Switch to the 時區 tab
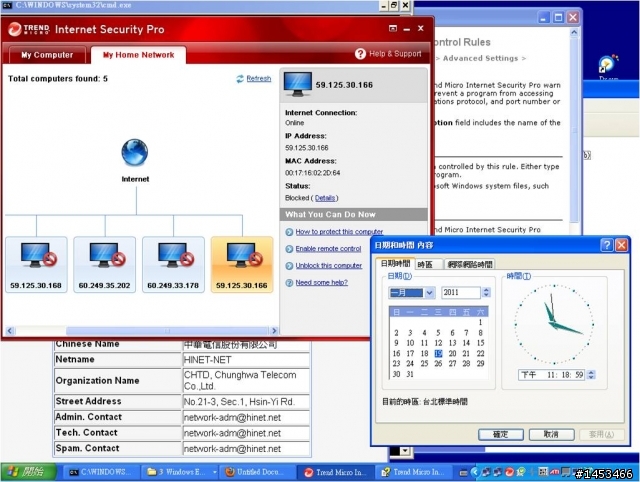This screenshot has height=482, width=640. click(428, 264)
